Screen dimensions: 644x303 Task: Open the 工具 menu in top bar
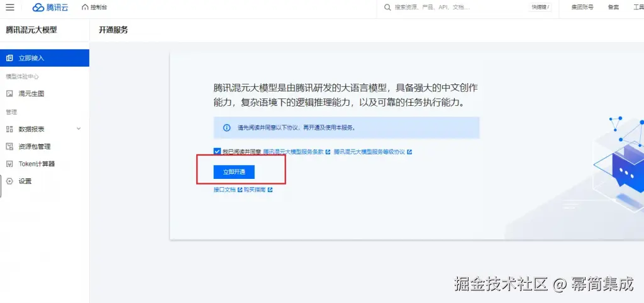point(639,8)
